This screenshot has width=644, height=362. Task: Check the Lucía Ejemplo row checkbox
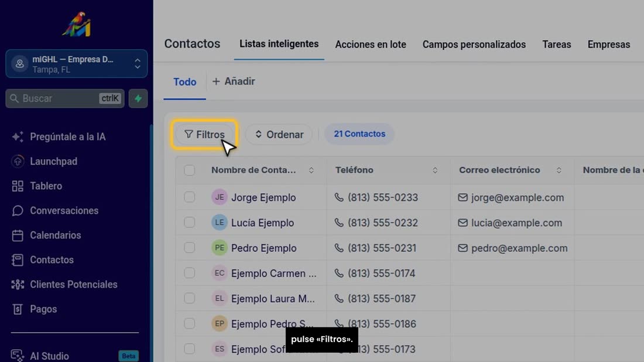(x=189, y=222)
